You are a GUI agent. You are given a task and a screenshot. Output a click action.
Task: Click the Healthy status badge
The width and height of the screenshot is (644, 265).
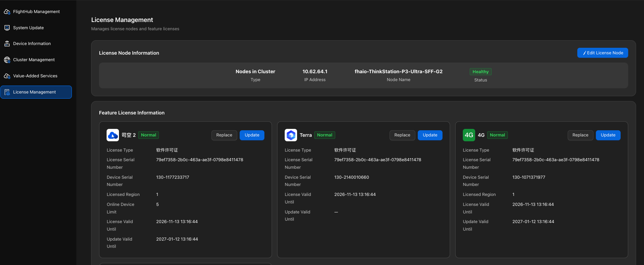(481, 72)
